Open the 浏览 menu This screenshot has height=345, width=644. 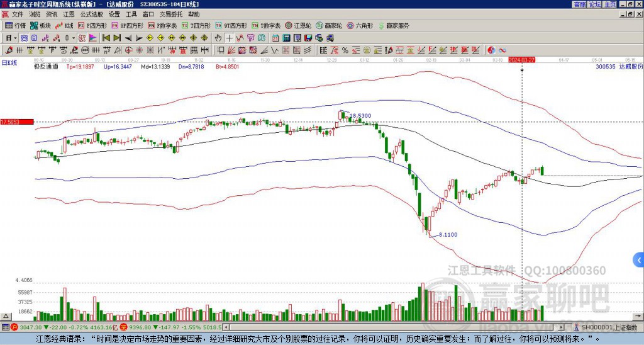35,14
